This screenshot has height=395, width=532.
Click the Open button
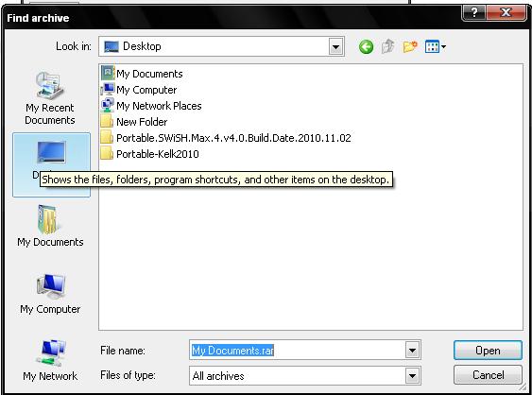tap(488, 351)
